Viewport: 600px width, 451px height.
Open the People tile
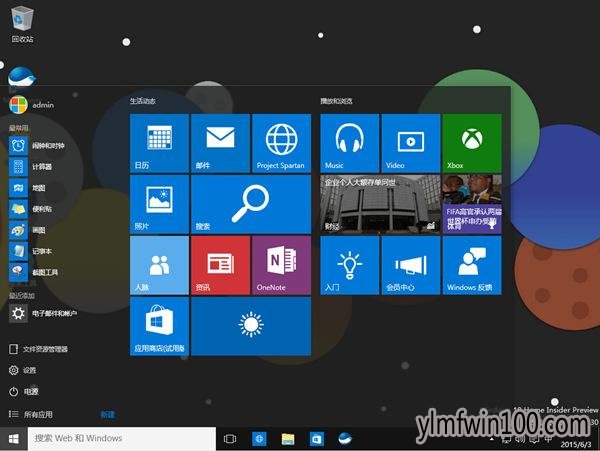159,265
